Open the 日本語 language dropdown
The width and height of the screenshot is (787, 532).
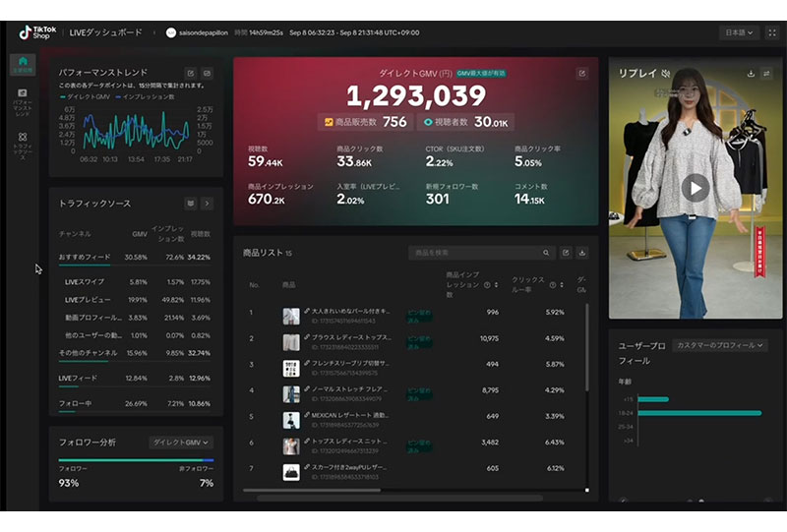coord(738,32)
